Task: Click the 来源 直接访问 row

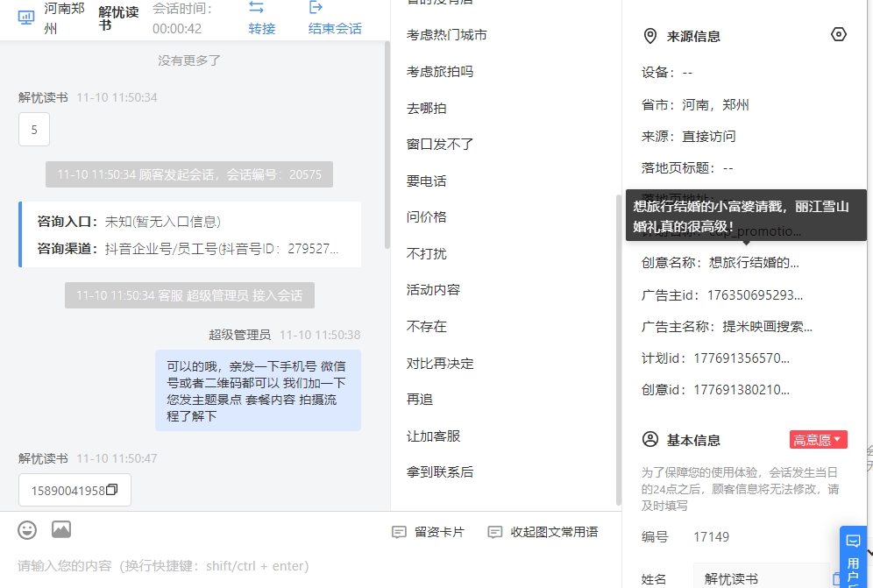Action: [689, 137]
